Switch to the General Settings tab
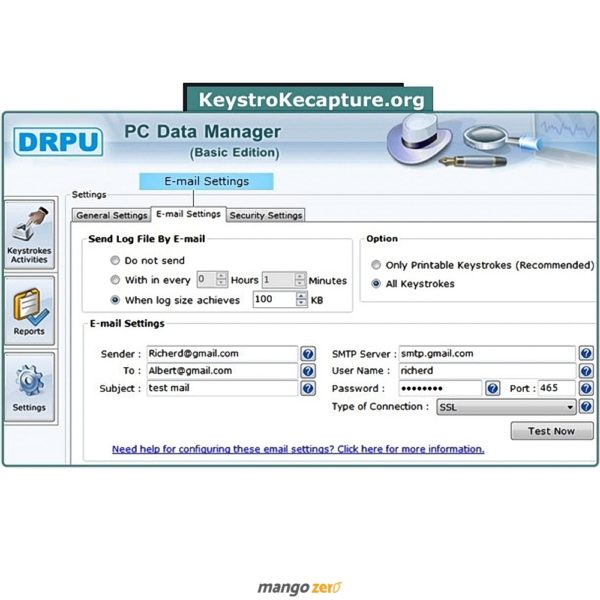Image resolution: width=600 pixels, height=600 pixels. [111, 215]
